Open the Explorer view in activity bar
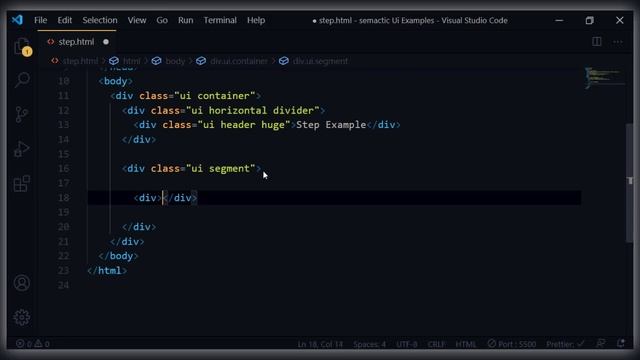The width and height of the screenshot is (640, 360). point(22,47)
